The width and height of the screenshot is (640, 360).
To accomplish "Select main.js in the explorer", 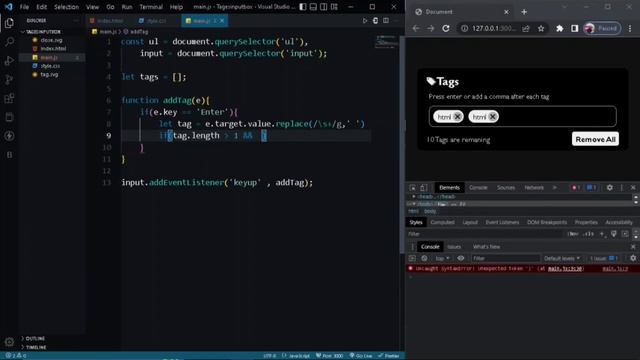I will pos(49,58).
